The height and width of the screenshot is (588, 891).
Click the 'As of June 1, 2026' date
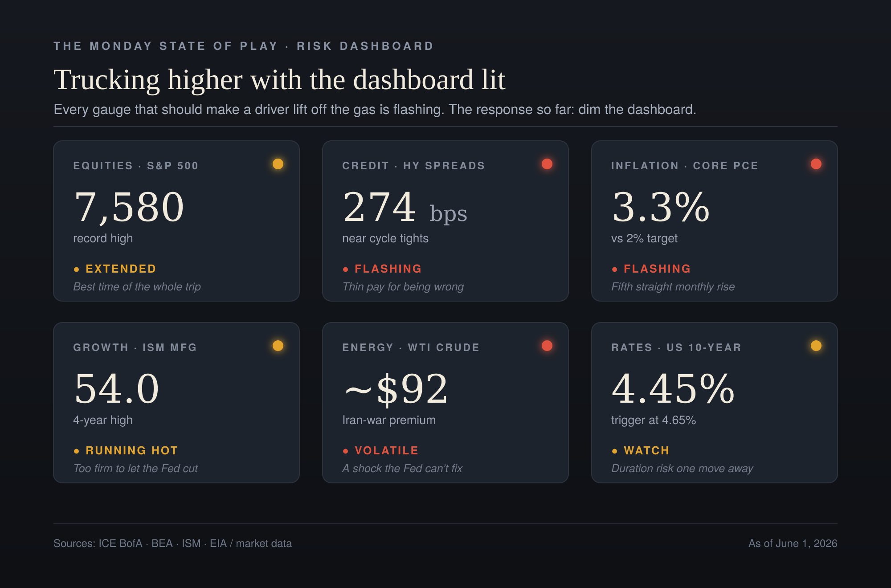(x=793, y=543)
